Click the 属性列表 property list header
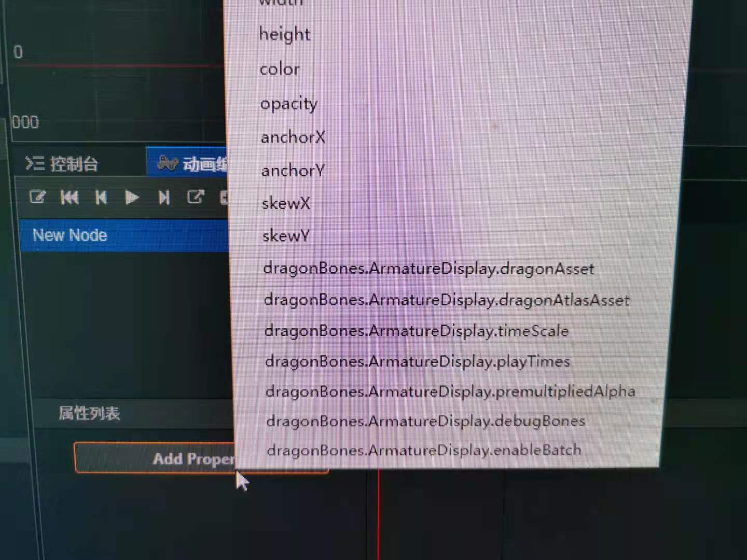Image resolution: width=747 pixels, height=560 pixels. 89,413
